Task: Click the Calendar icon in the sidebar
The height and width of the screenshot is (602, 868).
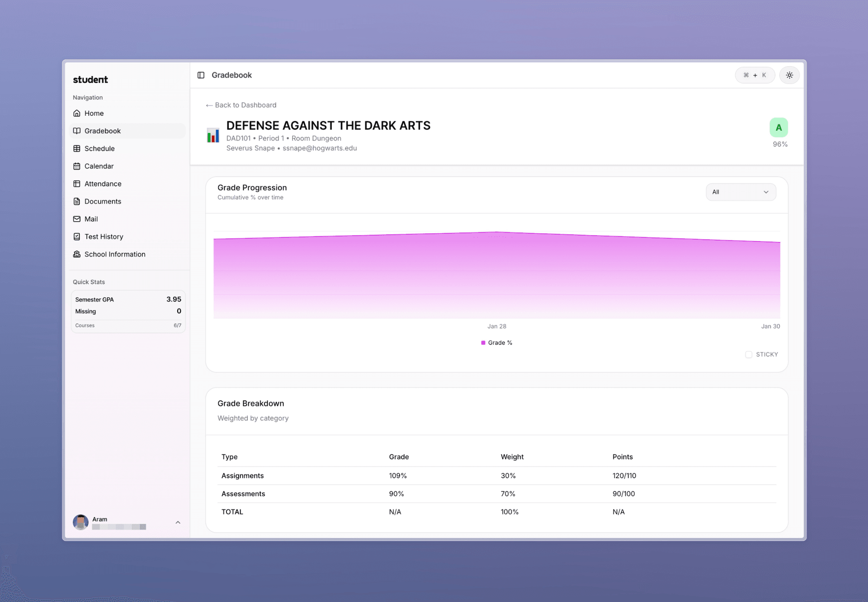Action: coord(77,166)
